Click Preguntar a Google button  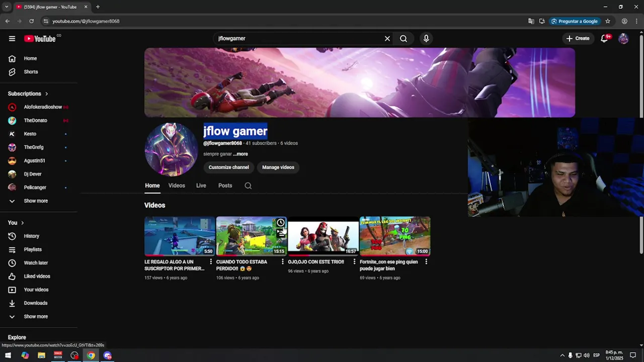[575, 21]
